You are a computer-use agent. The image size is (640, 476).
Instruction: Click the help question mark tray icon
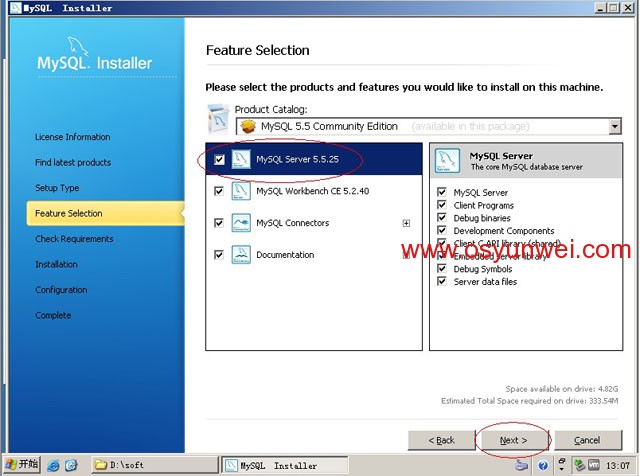543,465
